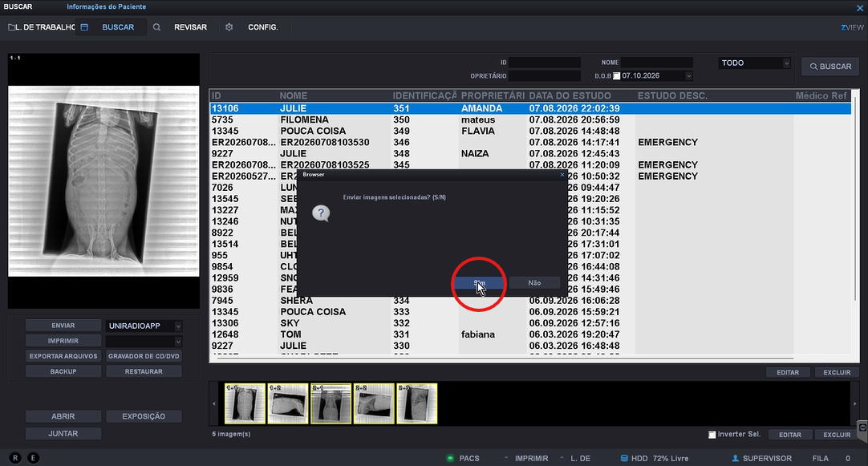Close the Browser dialog with the X
Viewport: 868px width, 466px height.
click(x=562, y=174)
